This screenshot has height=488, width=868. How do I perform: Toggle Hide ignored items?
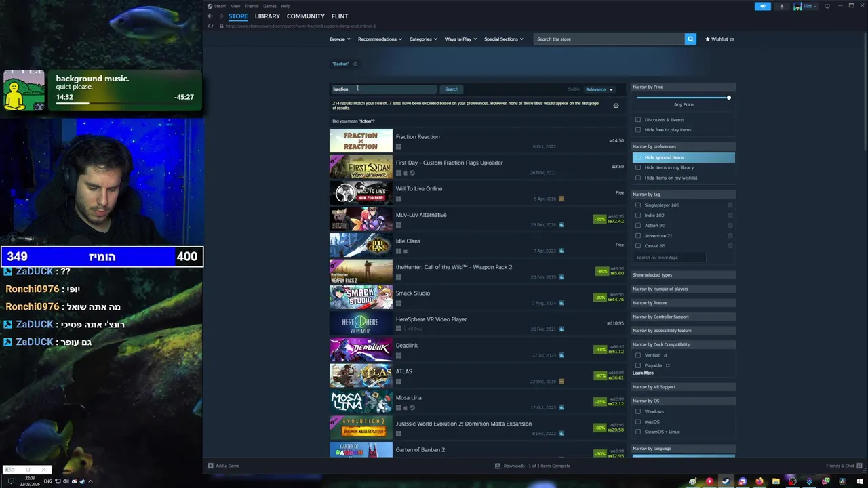(x=684, y=157)
